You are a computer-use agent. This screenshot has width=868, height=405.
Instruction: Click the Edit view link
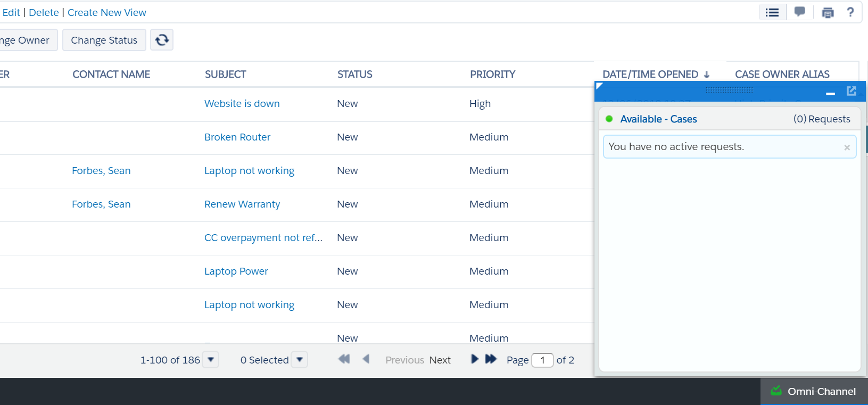pos(11,12)
